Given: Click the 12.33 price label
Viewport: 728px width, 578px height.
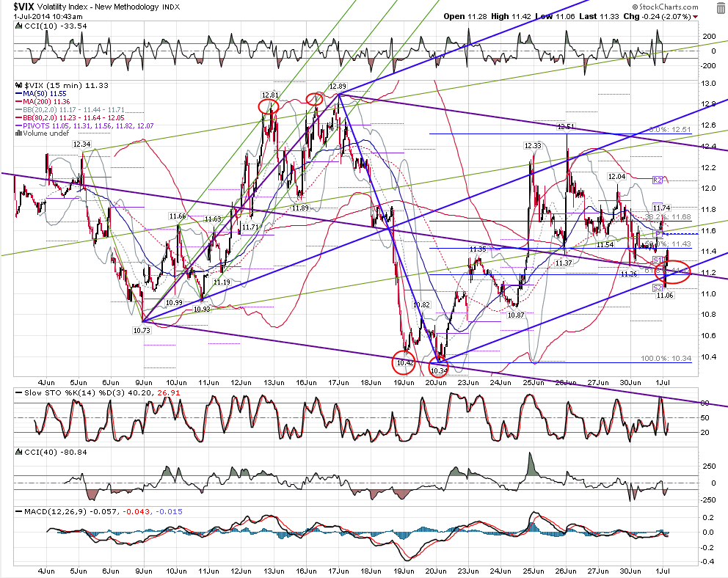Looking at the screenshot, I should [533, 146].
